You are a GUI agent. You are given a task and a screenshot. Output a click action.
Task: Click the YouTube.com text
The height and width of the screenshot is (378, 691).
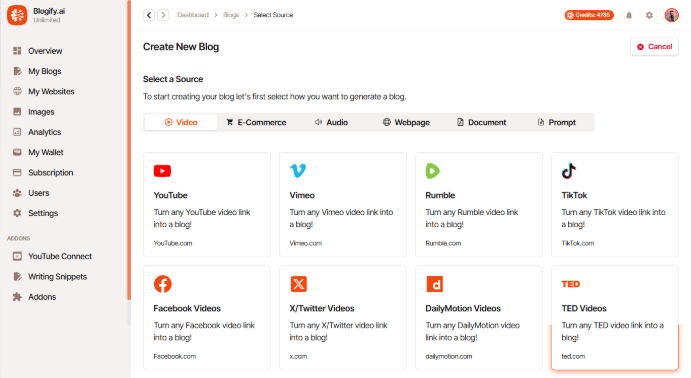tap(173, 243)
